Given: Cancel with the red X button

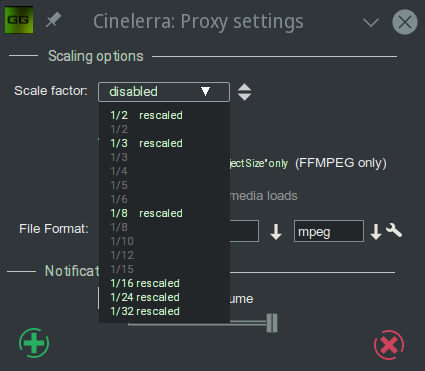Looking at the screenshot, I should (x=389, y=345).
